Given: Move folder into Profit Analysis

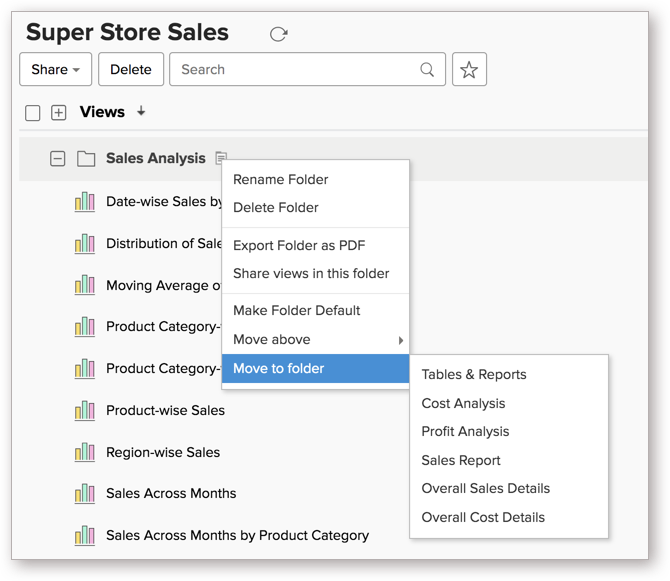Looking at the screenshot, I should [465, 432].
